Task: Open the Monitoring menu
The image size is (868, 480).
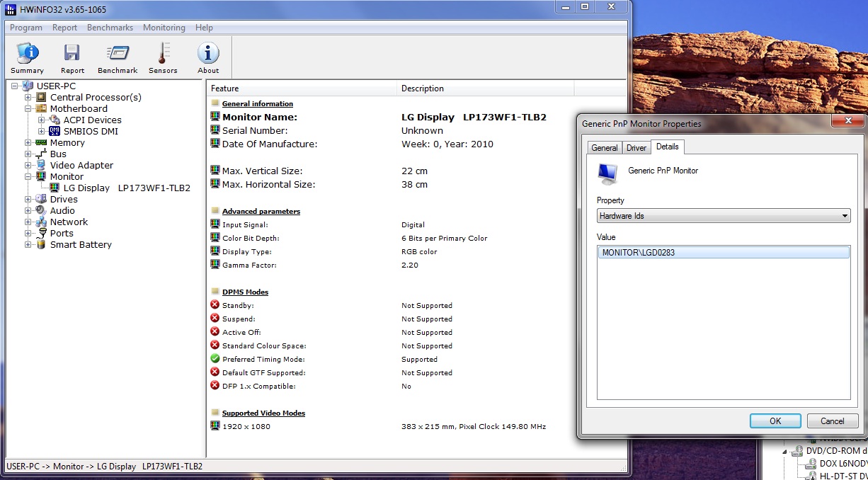Action: point(164,28)
